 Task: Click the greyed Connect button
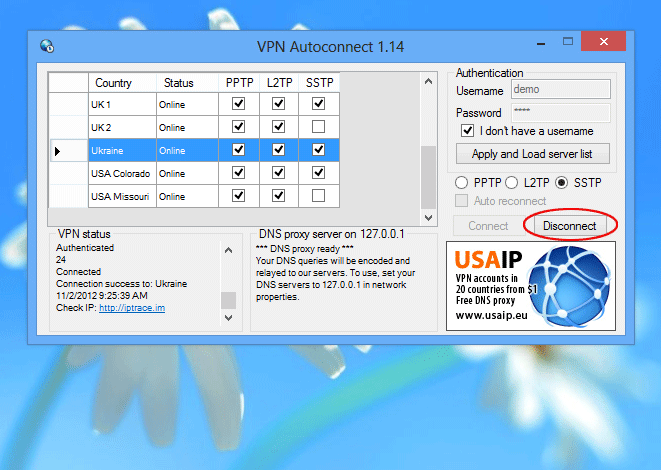coord(488,226)
